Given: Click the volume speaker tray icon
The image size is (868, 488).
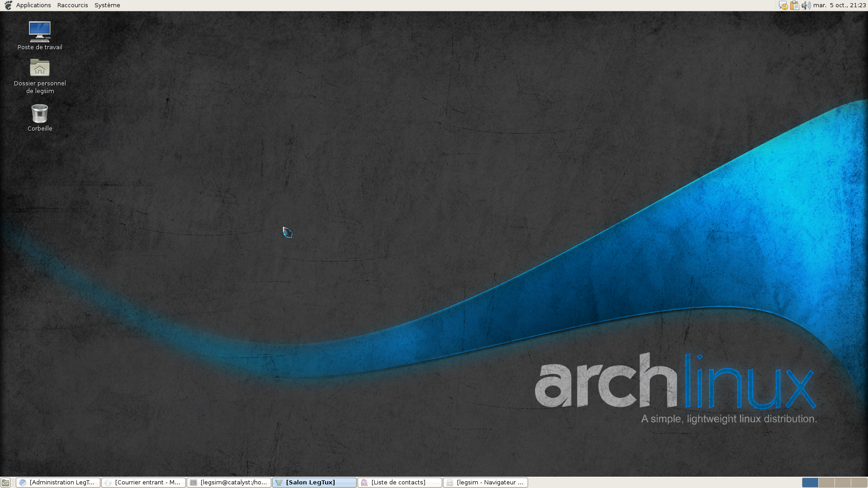Looking at the screenshot, I should click(x=806, y=5).
